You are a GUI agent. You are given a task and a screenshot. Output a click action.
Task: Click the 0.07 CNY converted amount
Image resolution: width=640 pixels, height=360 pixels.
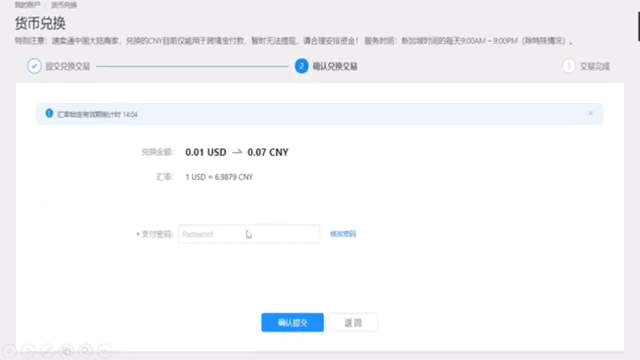click(268, 152)
